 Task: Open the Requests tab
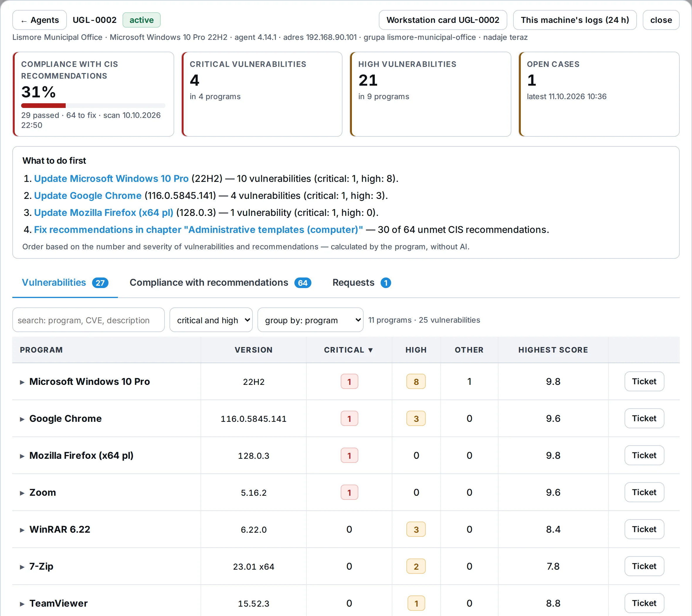pos(362,282)
